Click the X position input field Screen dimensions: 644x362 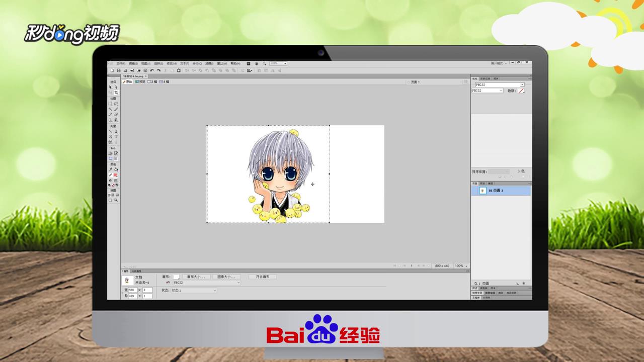point(147,290)
